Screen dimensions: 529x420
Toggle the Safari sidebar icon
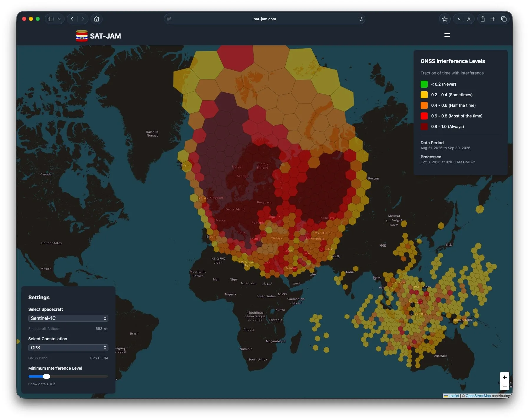51,19
